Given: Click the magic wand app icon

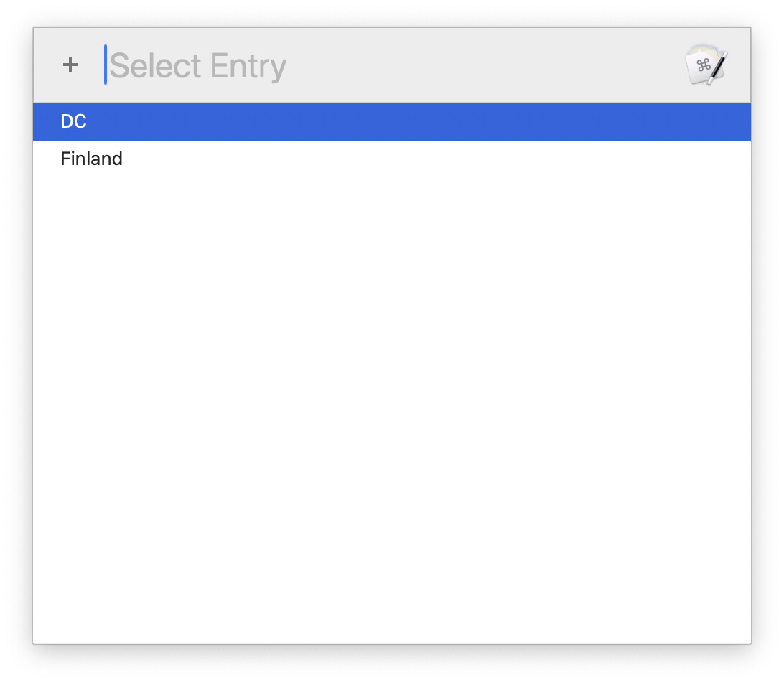Looking at the screenshot, I should [706, 65].
